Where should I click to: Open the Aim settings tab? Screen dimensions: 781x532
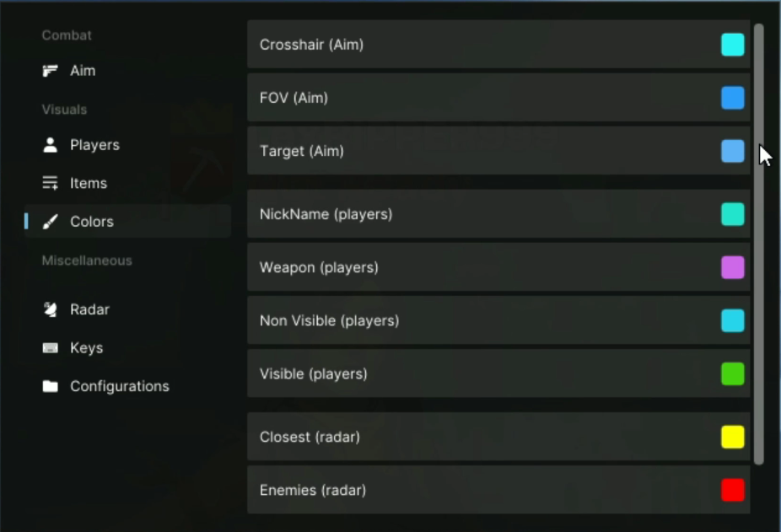tap(83, 71)
